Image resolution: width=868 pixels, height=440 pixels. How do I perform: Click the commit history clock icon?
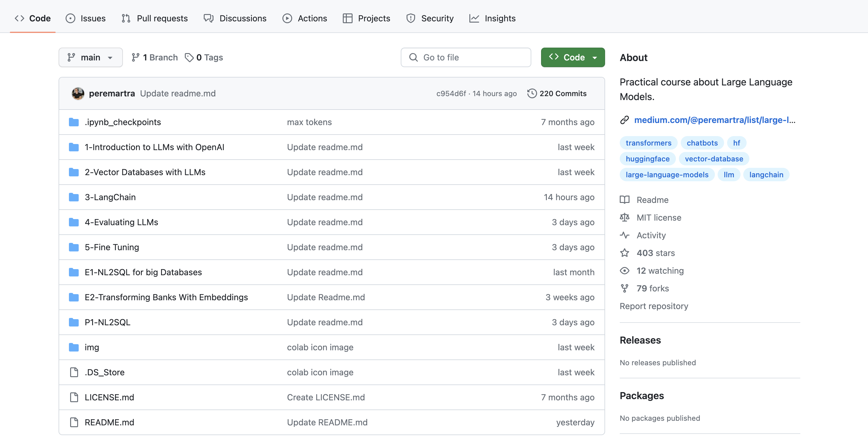(x=532, y=93)
